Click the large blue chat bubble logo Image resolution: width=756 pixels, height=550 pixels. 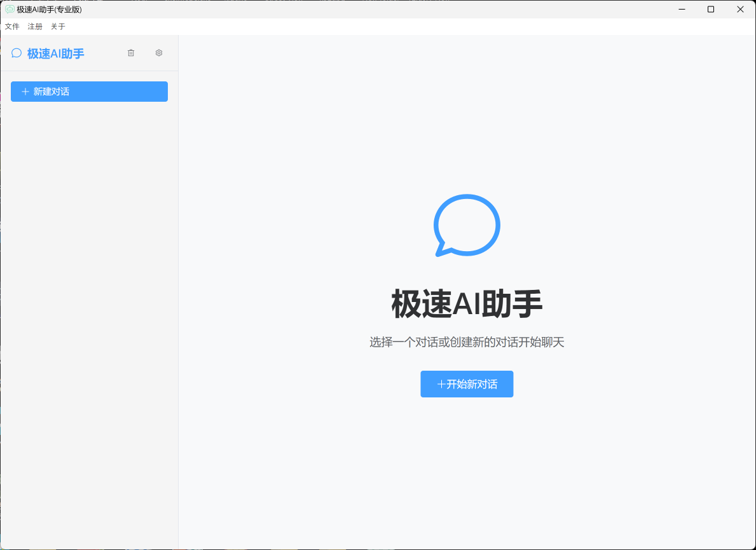(x=467, y=225)
